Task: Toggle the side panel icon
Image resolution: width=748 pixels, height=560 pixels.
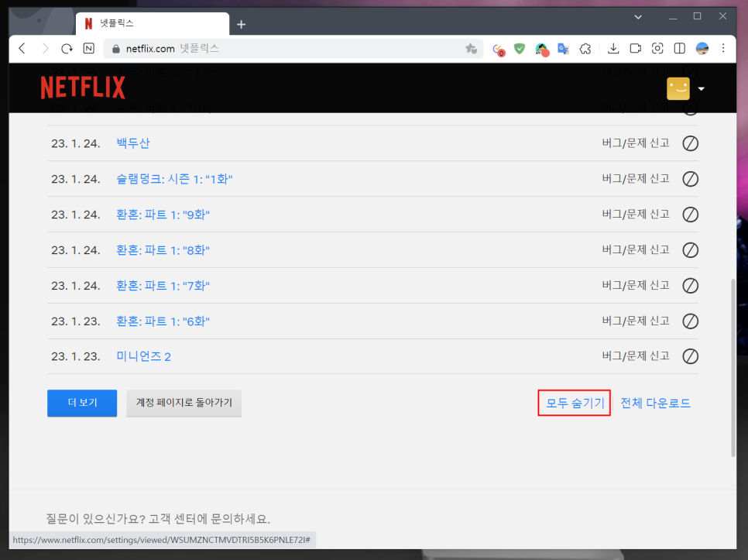Action: [x=679, y=48]
